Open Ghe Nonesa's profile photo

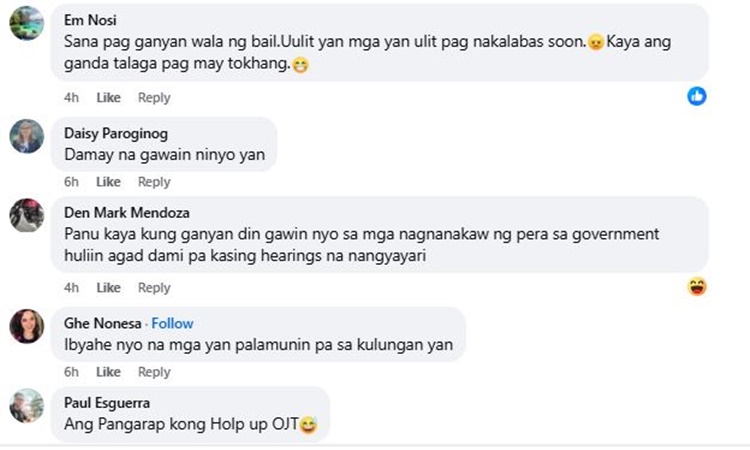[x=27, y=326]
